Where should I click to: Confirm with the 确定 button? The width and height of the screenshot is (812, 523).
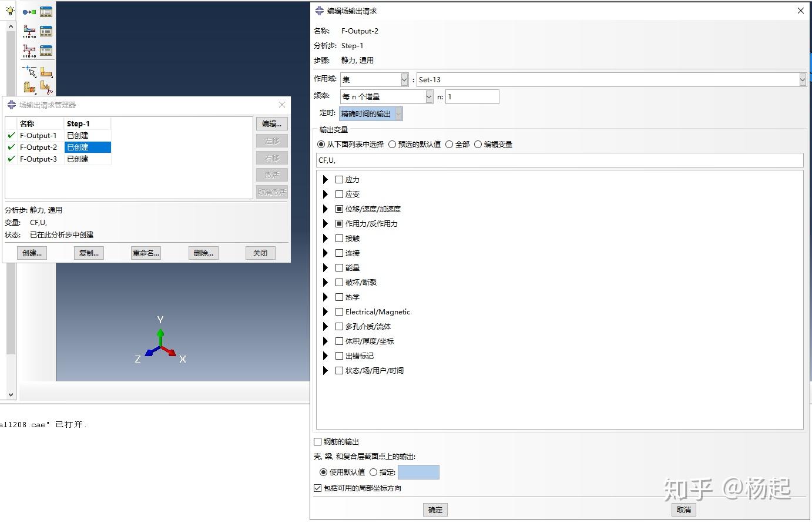pyautogui.click(x=435, y=509)
